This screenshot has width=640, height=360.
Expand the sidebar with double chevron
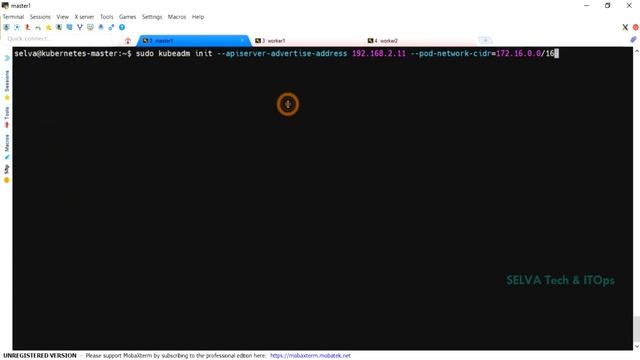[x=7, y=58]
